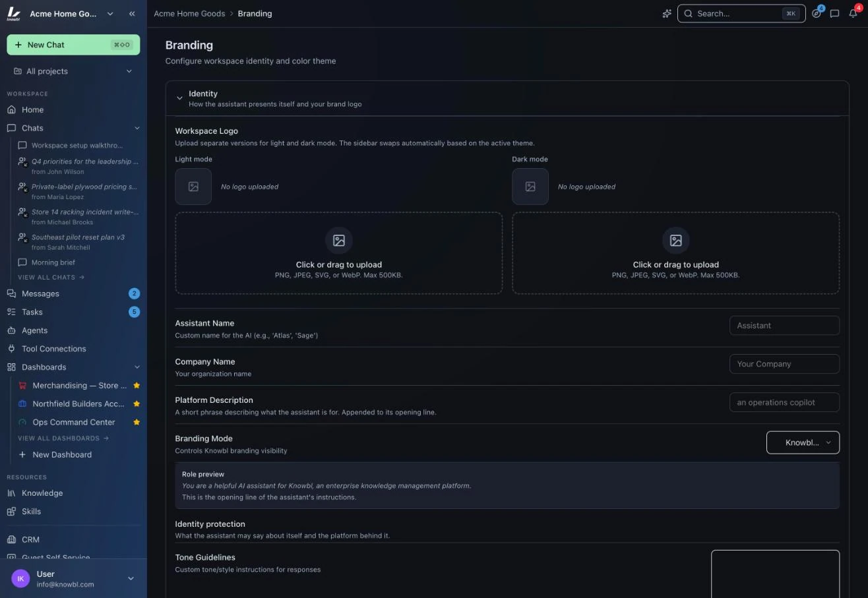
Task: Expand the user account menu chevron
Action: (131, 579)
